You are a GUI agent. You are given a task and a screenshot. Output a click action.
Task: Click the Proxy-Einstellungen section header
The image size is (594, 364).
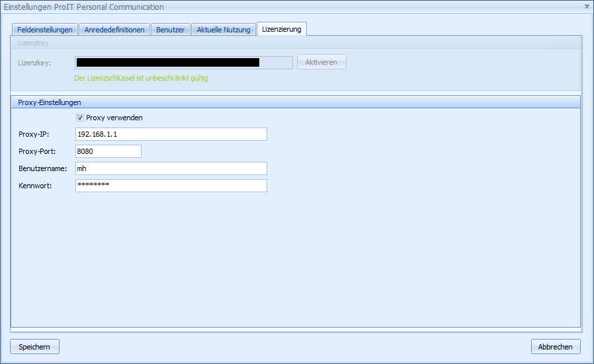[50, 102]
